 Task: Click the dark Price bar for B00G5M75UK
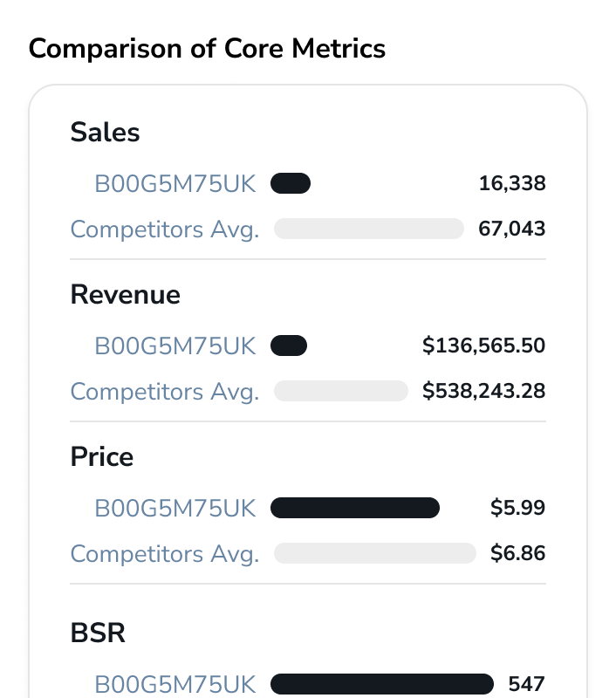355,508
